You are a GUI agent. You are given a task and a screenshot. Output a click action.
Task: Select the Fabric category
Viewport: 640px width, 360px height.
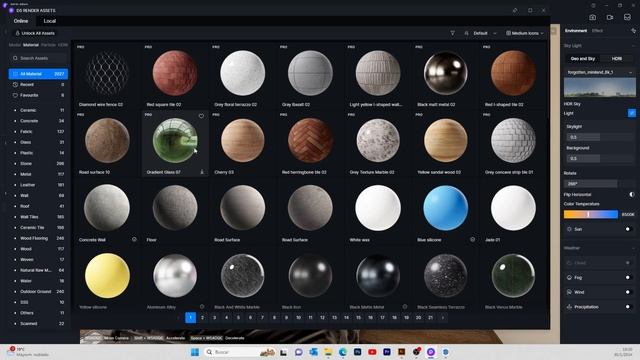point(38,131)
